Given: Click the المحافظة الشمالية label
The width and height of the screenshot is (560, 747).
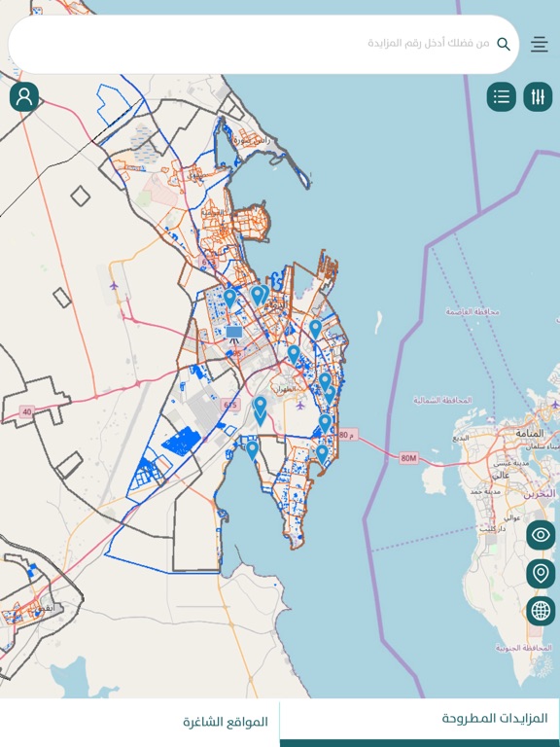Looking at the screenshot, I should click(x=442, y=400).
